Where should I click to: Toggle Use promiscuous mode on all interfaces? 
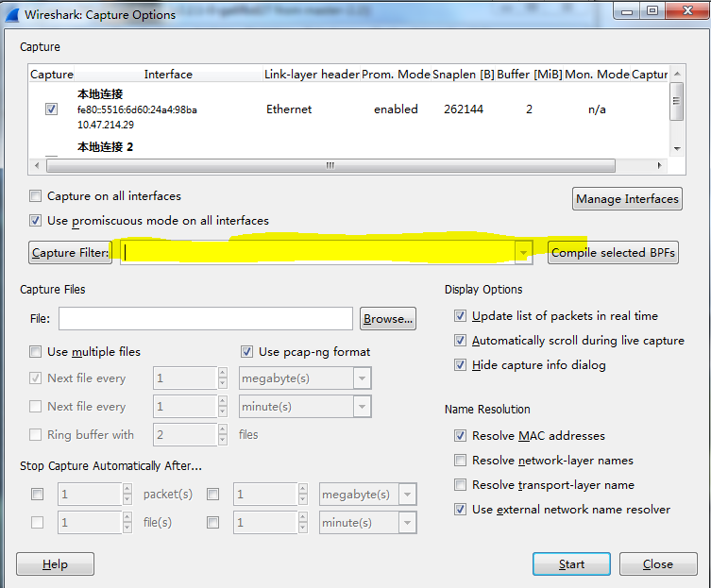(35, 221)
